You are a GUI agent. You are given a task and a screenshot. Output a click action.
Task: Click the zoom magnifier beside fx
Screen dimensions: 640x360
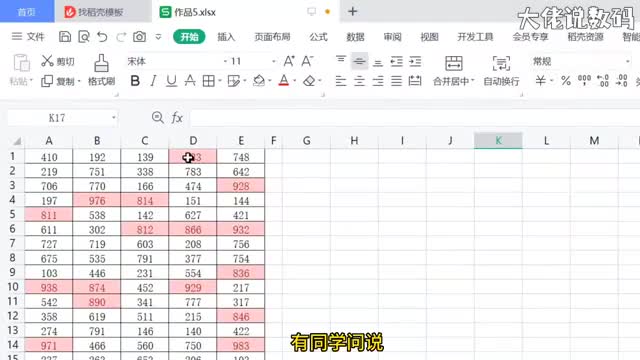tap(158, 118)
